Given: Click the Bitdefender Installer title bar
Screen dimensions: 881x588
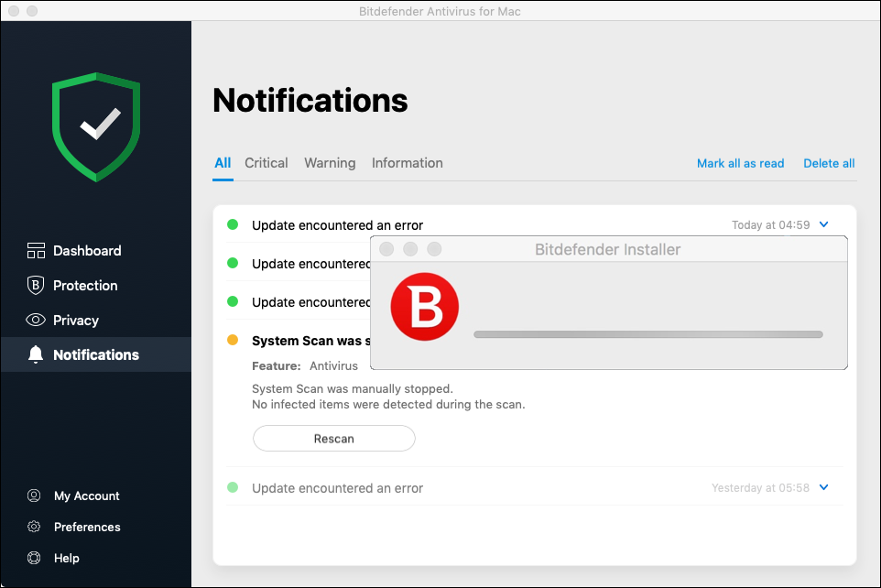Looking at the screenshot, I should (608, 249).
